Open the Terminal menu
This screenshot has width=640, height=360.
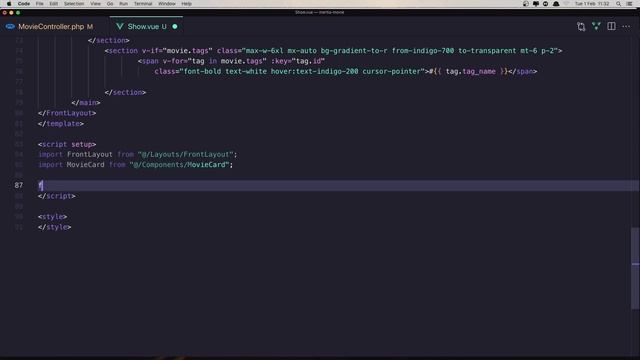143,4
